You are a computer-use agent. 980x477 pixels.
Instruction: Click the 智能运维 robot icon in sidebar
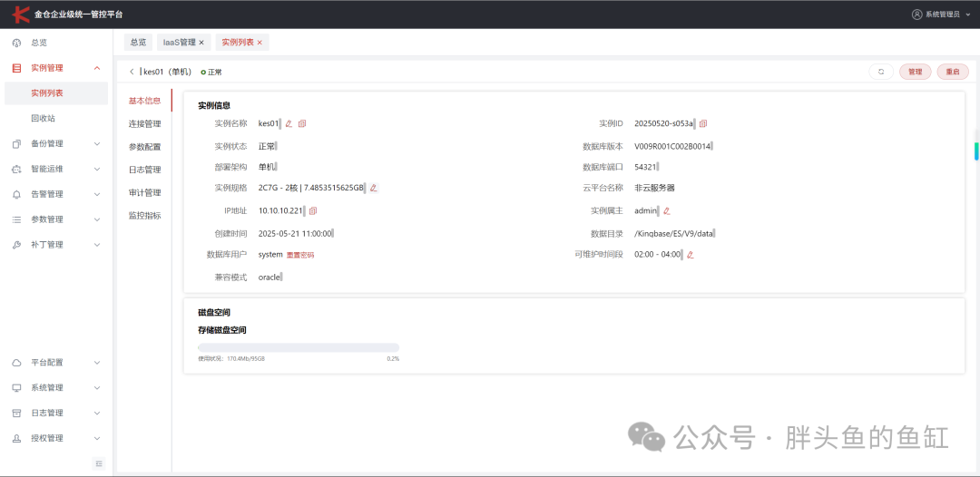pyautogui.click(x=17, y=169)
